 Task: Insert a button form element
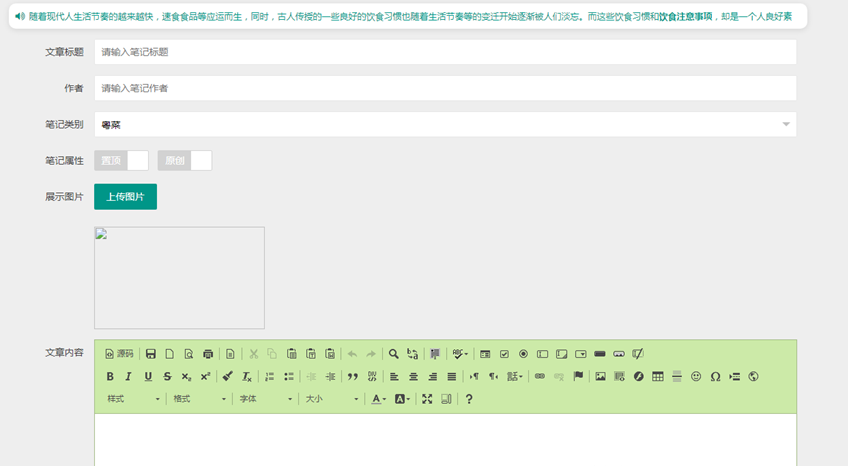(x=600, y=354)
